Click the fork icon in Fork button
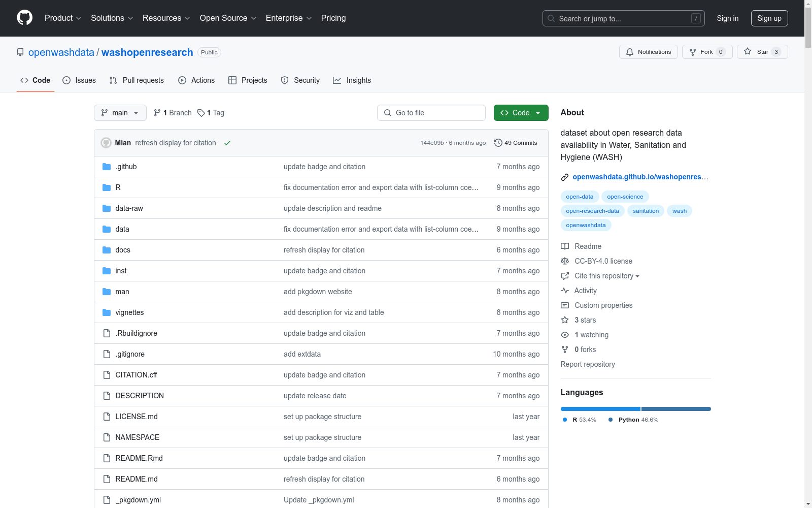 click(693, 52)
